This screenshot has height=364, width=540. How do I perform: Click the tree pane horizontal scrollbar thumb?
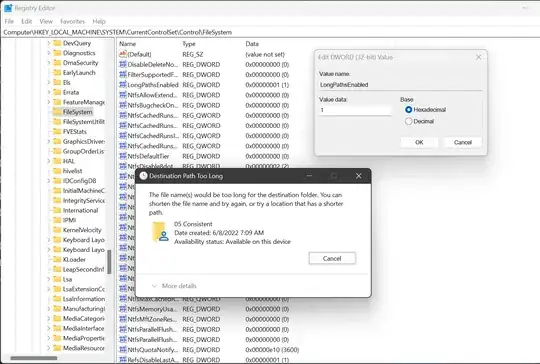34,358
